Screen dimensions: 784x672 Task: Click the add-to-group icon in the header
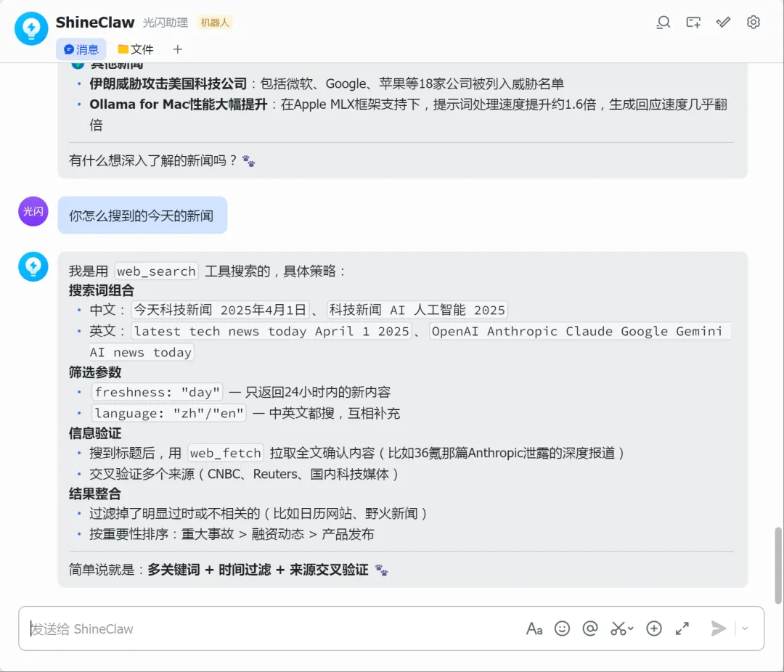693,22
